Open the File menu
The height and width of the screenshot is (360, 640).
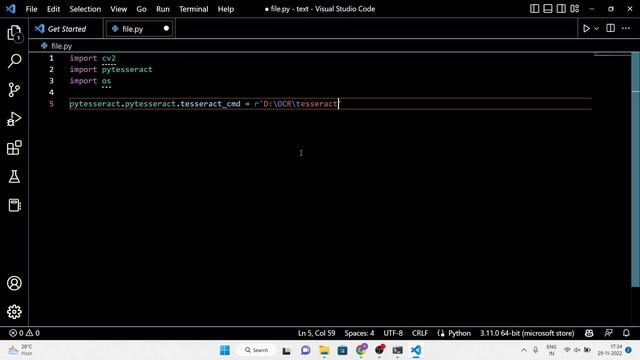(31, 9)
